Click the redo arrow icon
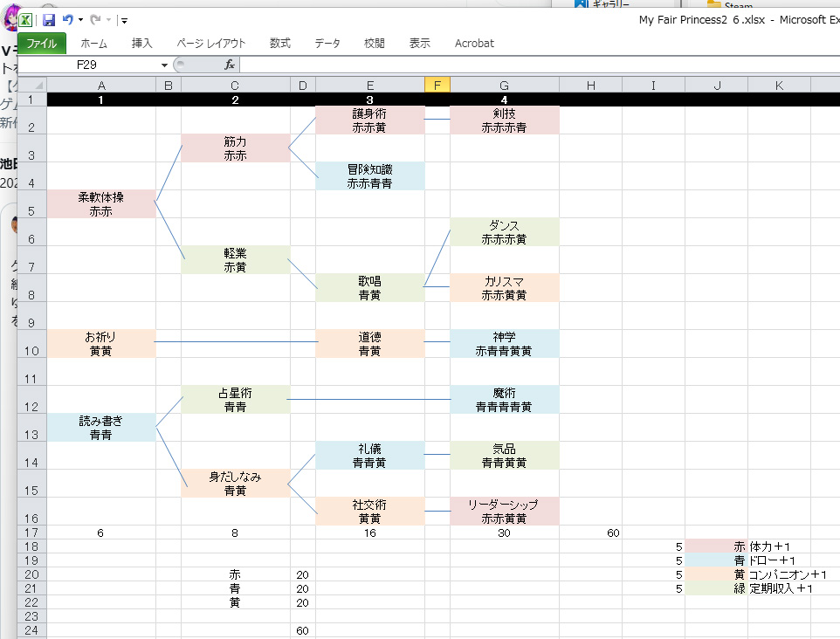This screenshot has height=639, width=840. 95,20
